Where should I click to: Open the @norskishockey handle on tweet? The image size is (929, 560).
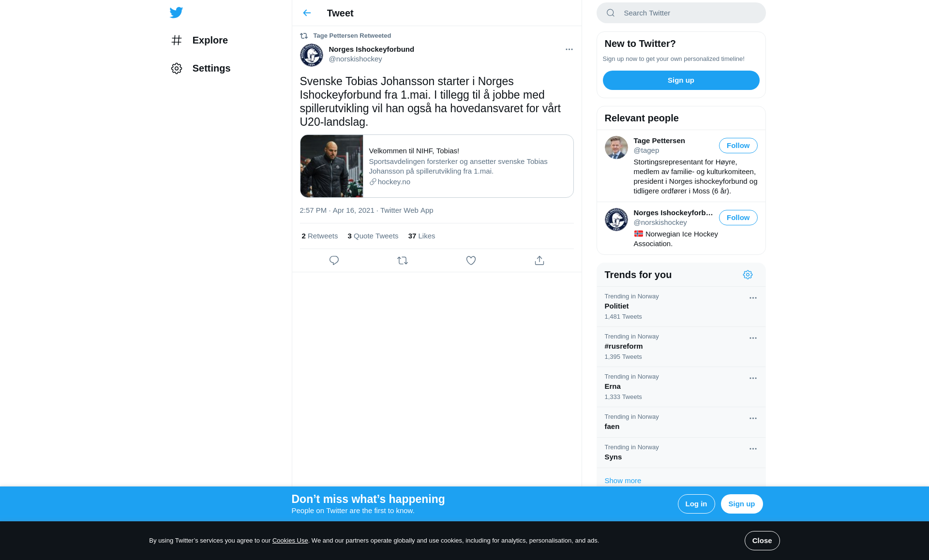355,59
